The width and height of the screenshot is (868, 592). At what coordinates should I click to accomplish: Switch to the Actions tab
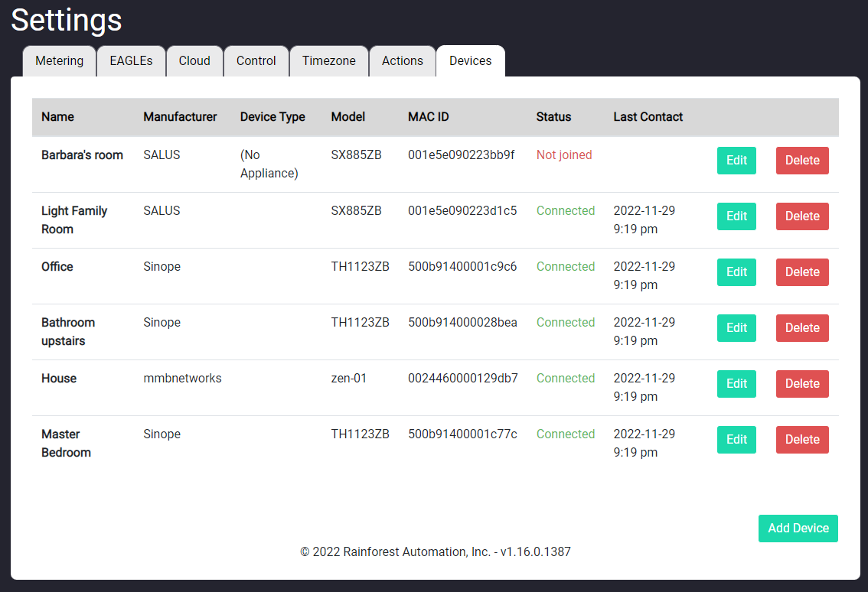403,61
